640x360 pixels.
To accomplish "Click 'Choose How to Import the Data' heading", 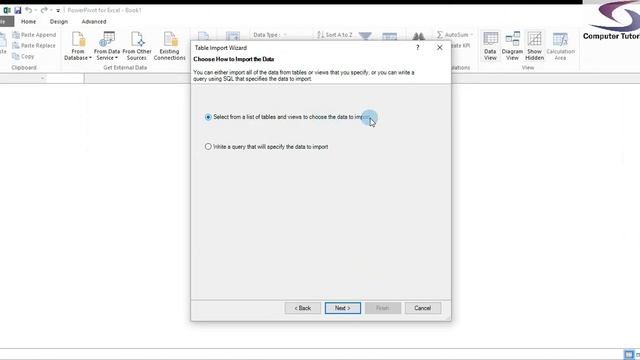I will pyautogui.click(x=233, y=59).
